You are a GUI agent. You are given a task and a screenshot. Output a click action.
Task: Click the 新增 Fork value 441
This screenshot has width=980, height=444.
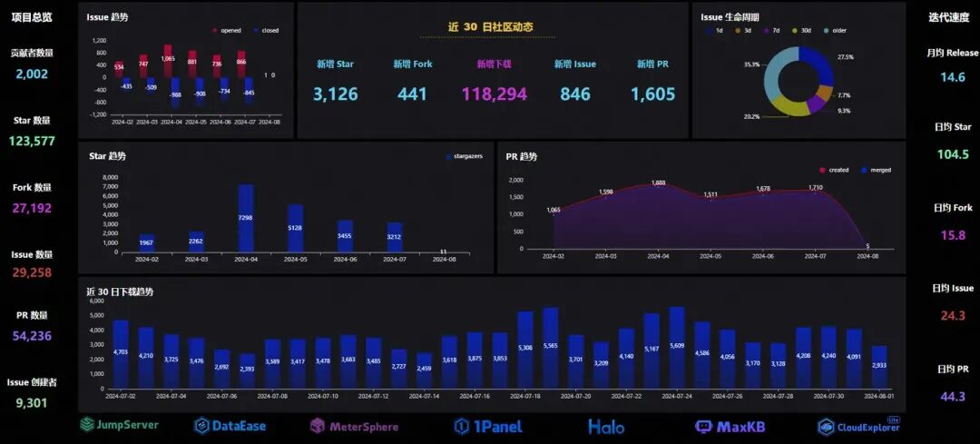coord(412,94)
